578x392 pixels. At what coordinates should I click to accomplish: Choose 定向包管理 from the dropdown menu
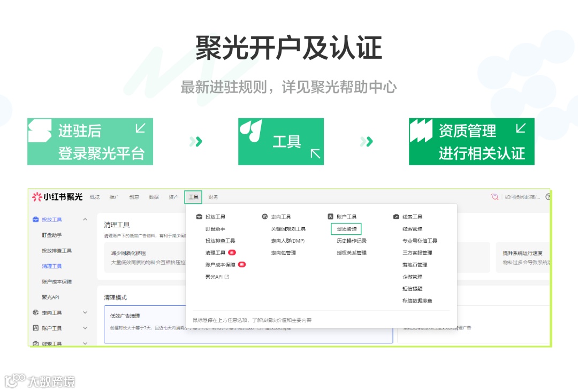pos(284,253)
